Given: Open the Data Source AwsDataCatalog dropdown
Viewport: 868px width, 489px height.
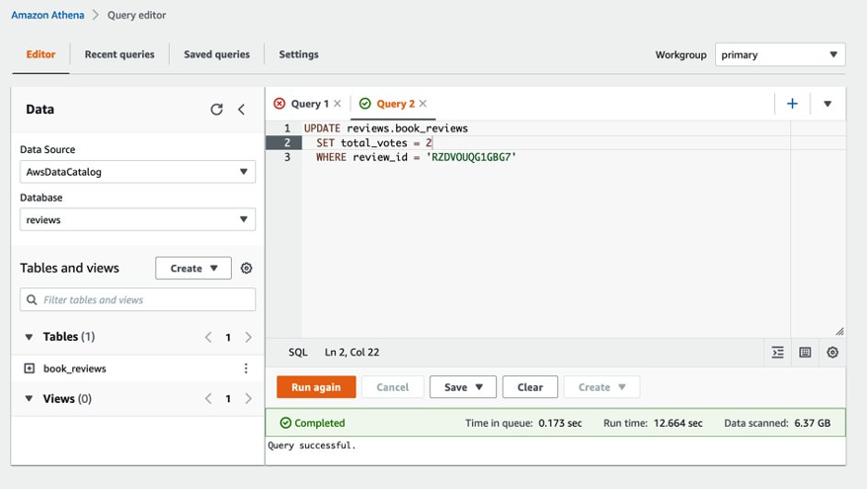Looking at the screenshot, I should coord(138,172).
